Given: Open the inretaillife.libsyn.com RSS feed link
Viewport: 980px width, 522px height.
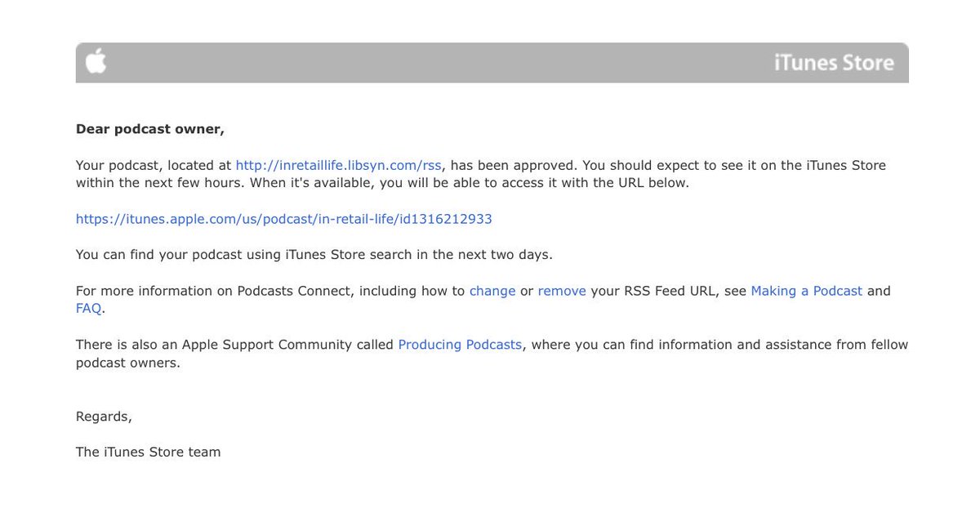Looking at the screenshot, I should click(339, 165).
